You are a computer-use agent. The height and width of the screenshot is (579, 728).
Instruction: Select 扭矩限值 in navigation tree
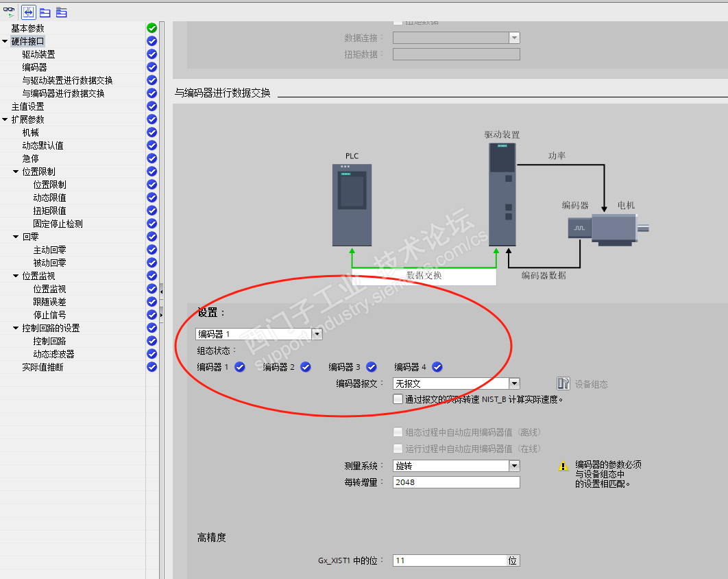(49, 211)
